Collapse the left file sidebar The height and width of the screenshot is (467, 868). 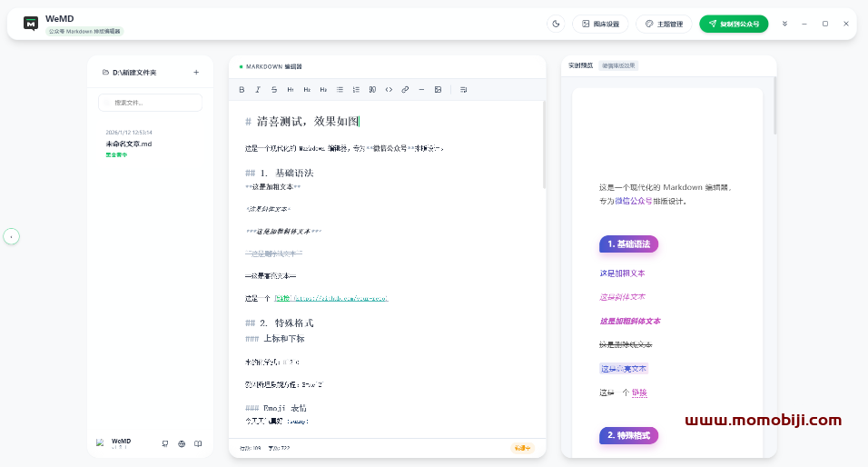tap(11, 236)
